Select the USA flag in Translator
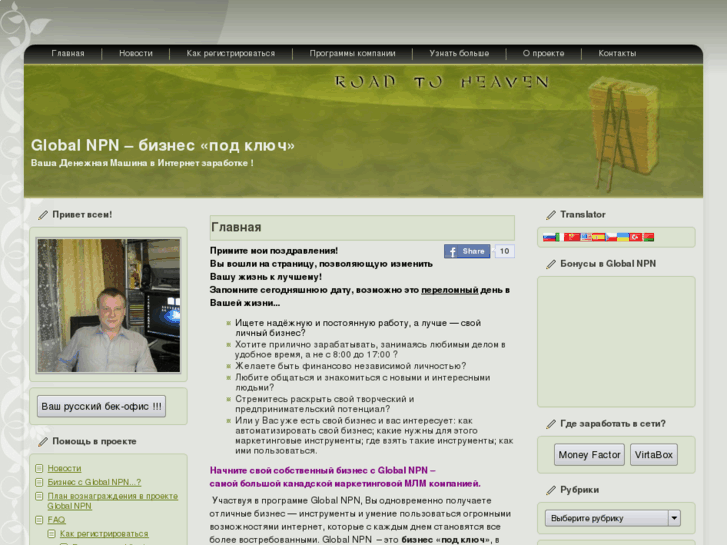The width and height of the screenshot is (727, 545). (x=586, y=237)
